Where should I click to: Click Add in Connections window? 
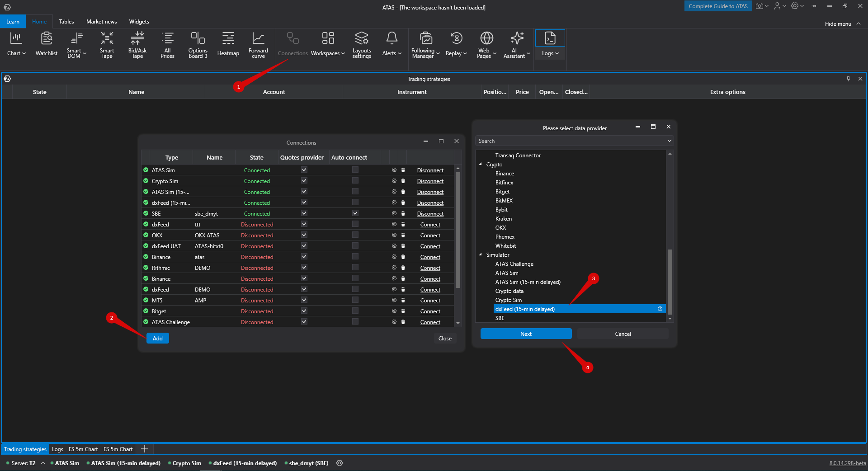[x=158, y=338]
